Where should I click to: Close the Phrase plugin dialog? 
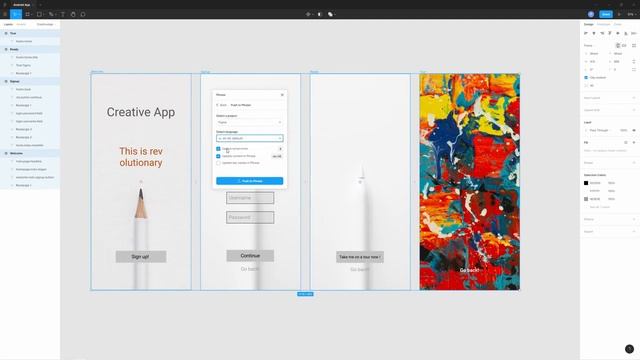(282, 95)
